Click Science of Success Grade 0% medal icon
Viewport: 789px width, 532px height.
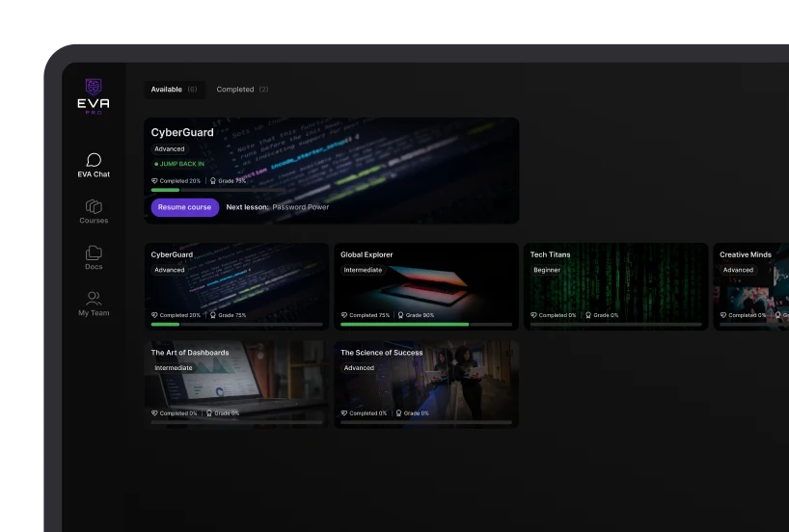(398, 413)
